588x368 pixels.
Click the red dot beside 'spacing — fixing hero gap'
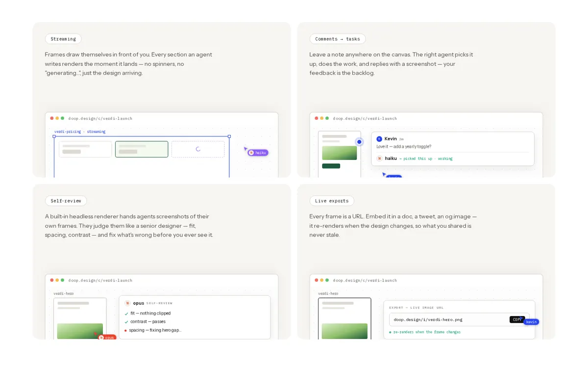(x=126, y=330)
